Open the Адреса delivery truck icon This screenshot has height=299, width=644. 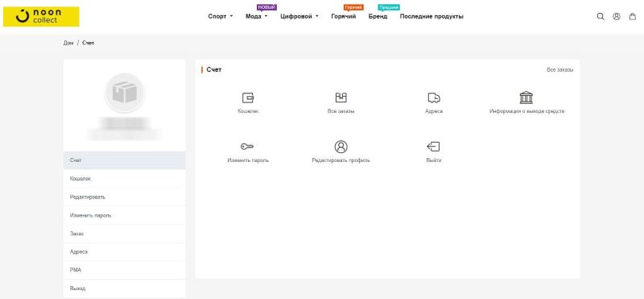click(434, 98)
